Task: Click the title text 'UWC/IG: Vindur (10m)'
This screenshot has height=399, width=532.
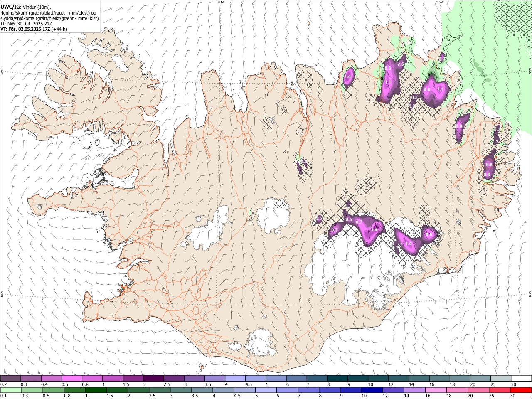Action: (x=26, y=7)
